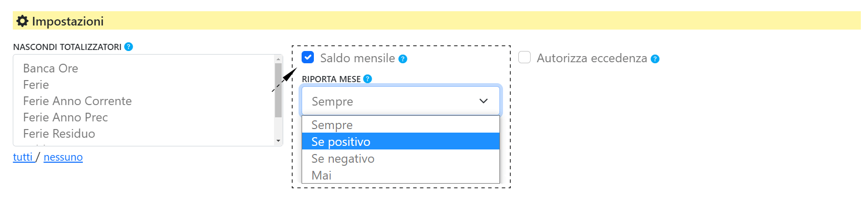This screenshot has height=203, width=868.
Task: Pick 'Mai' option in Riporta Mese
Action: (401, 175)
